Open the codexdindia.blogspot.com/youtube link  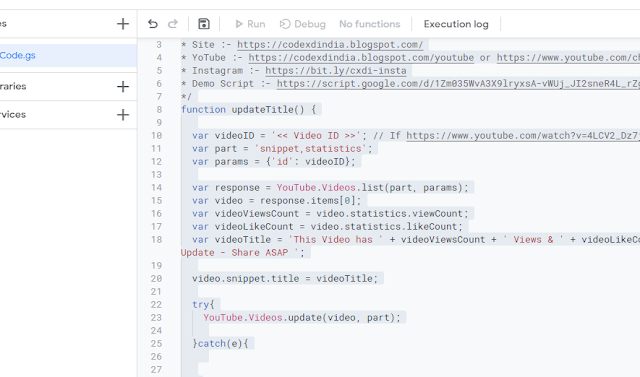pyautogui.click(x=361, y=58)
